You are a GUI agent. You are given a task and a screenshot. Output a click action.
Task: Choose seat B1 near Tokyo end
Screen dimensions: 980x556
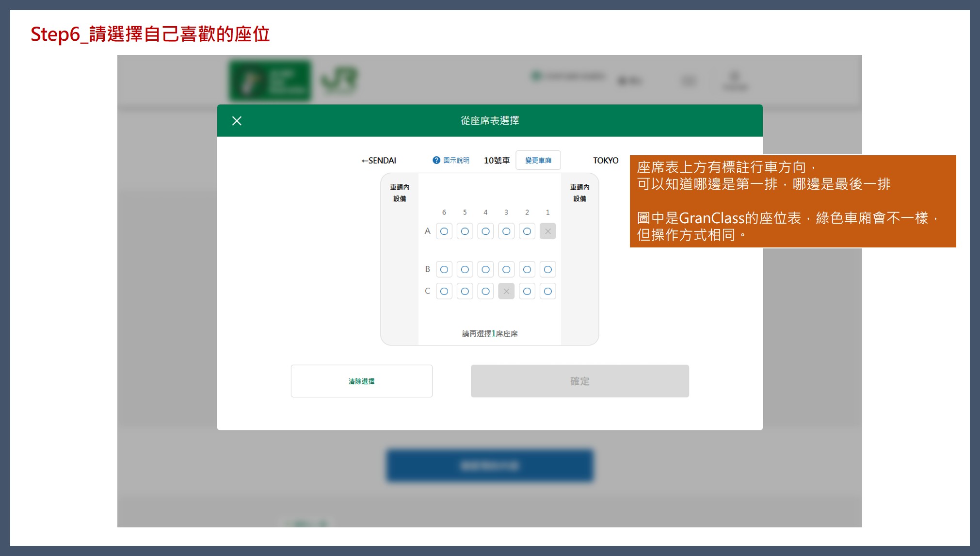547,269
